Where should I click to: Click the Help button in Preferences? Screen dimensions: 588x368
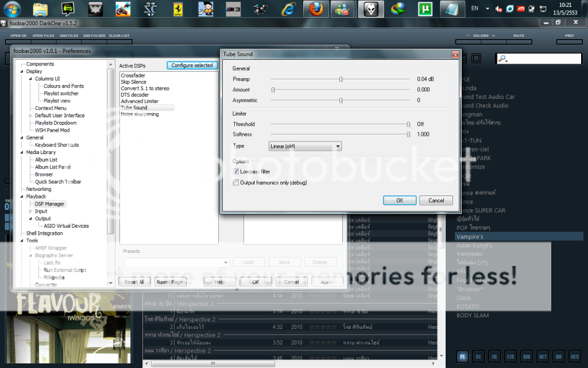click(219, 282)
